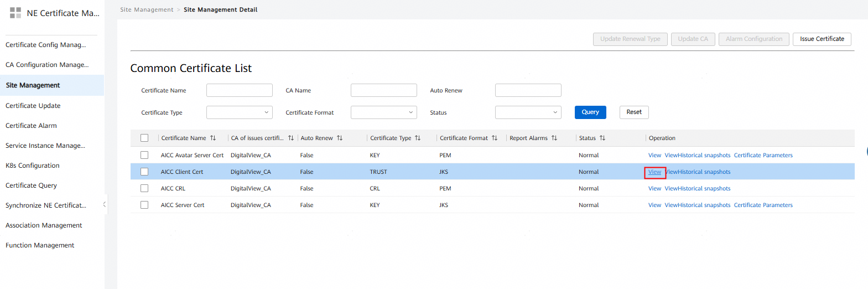Image resolution: width=868 pixels, height=289 pixels.
Task: Open the Certificate Type dropdown
Action: tap(240, 112)
